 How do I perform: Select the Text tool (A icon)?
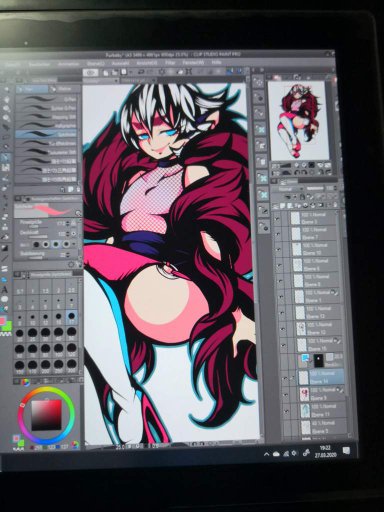tap(5, 289)
